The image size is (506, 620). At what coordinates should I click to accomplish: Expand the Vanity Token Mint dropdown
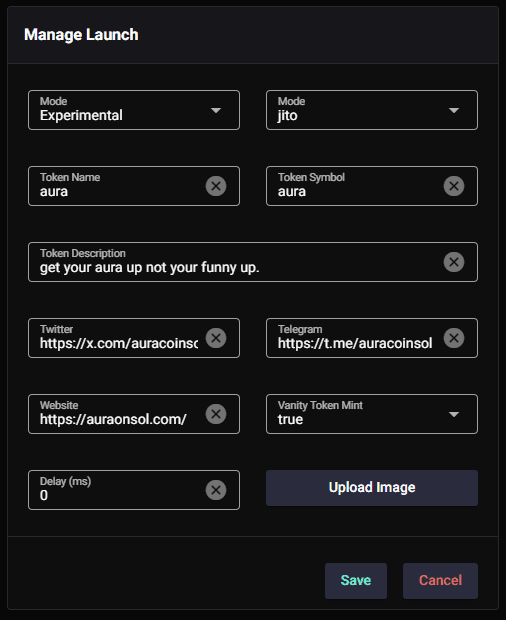(x=372, y=414)
